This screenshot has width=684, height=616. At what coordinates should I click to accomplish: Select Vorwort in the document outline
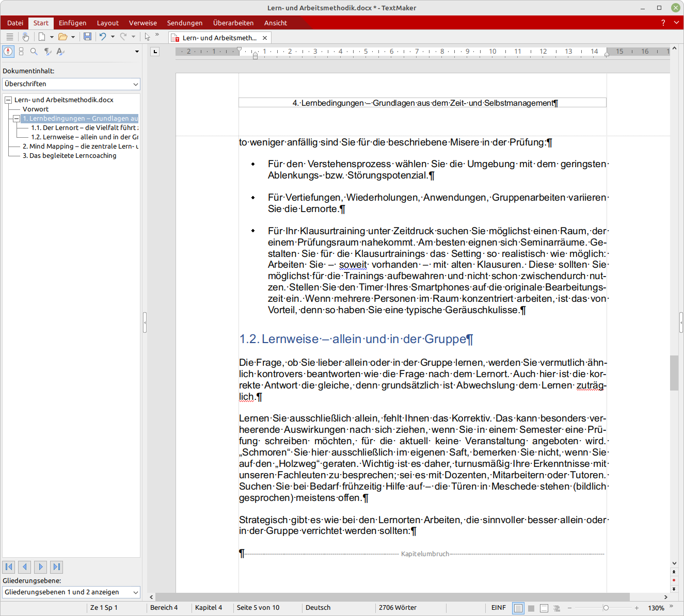click(x=36, y=109)
